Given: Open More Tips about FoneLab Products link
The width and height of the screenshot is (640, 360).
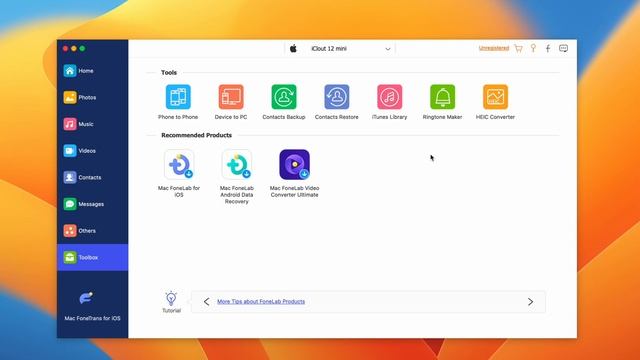Looking at the screenshot, I should [x=261, y=302].
